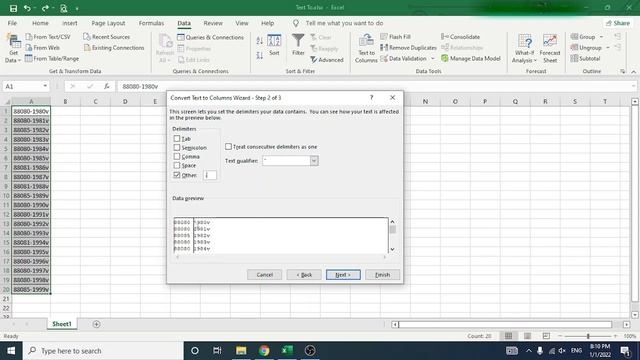Viewport: 640px width, 360px height.
Task: Open the File menu
Action: point(12,23)
